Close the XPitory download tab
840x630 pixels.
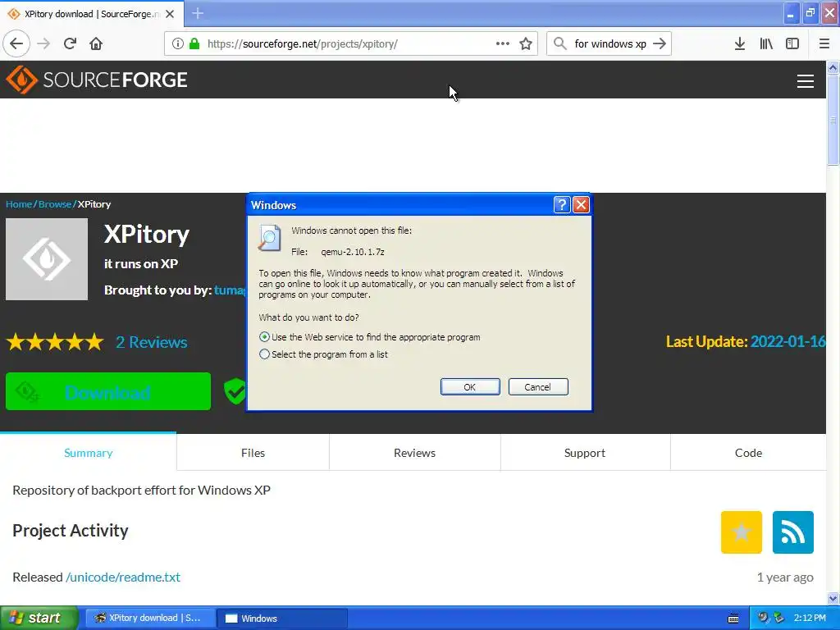(x=170, y=14)
